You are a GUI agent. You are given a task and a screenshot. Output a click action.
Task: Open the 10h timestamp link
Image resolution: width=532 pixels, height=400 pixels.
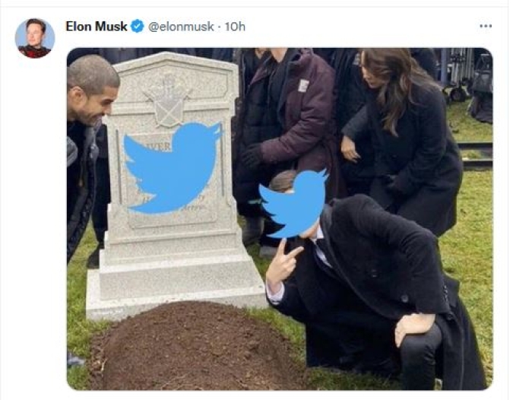point(235,27)
